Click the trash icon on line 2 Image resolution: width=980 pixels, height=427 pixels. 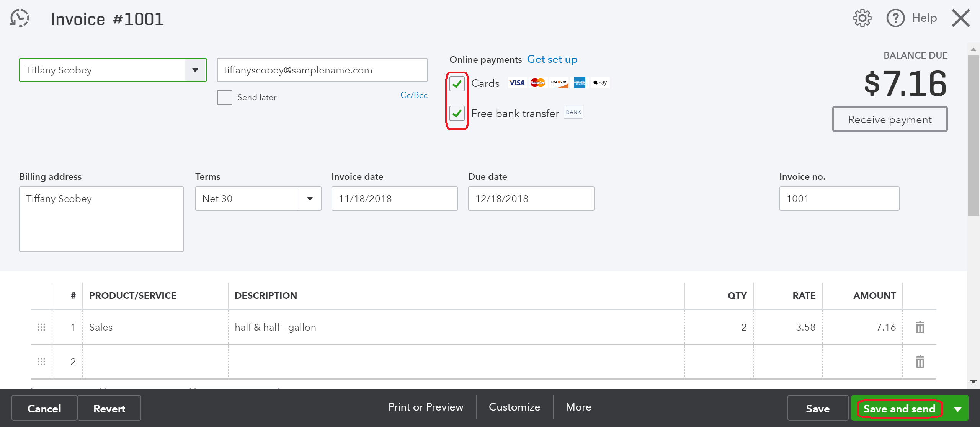920,361
